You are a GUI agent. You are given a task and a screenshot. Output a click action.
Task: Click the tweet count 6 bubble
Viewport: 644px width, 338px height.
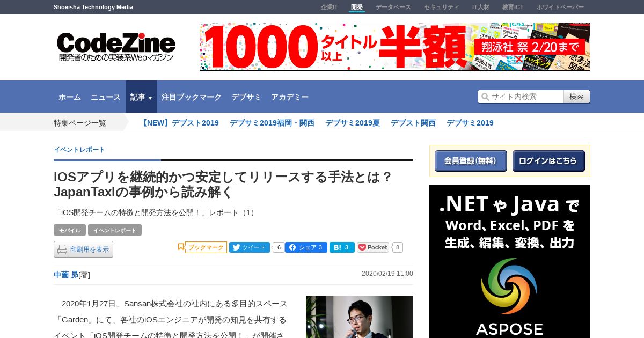(278, 247)
